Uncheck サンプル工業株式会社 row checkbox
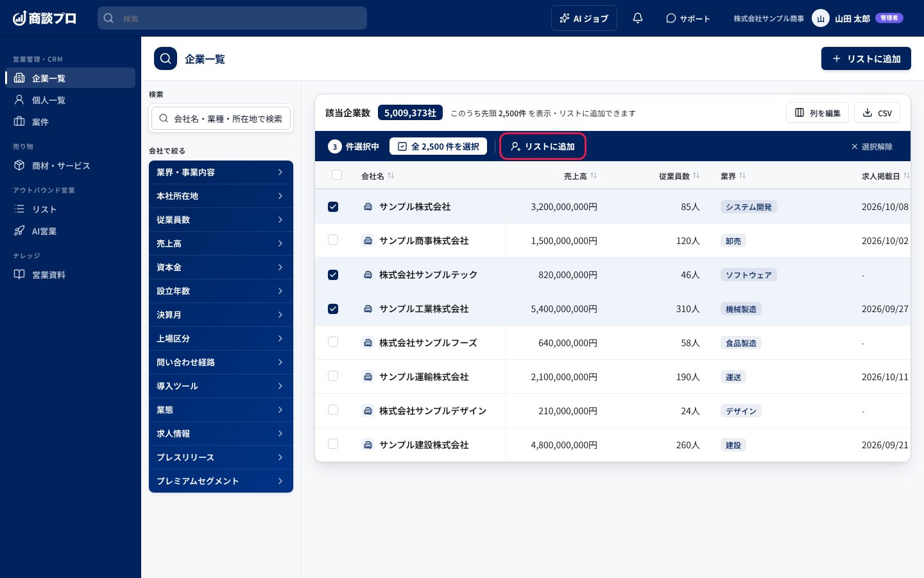Screen dimensions: 924x578 pyautogui.click(x=333, y=309)
